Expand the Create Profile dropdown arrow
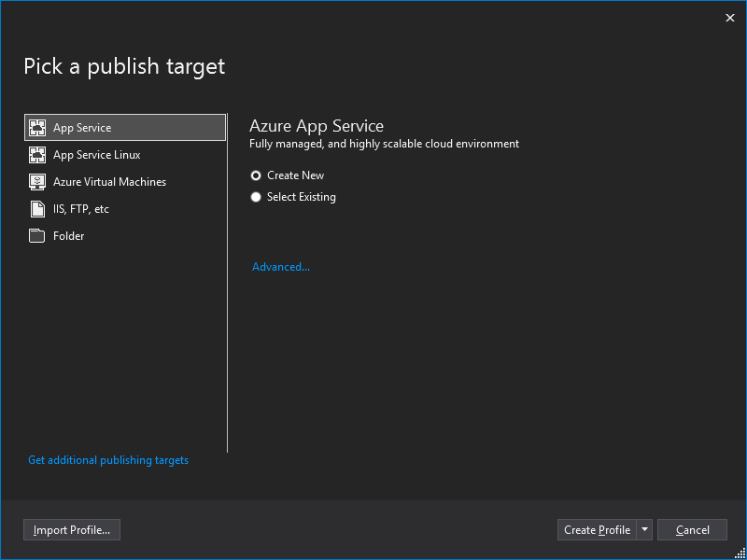The image size is (747, 560). click(644, 530)
